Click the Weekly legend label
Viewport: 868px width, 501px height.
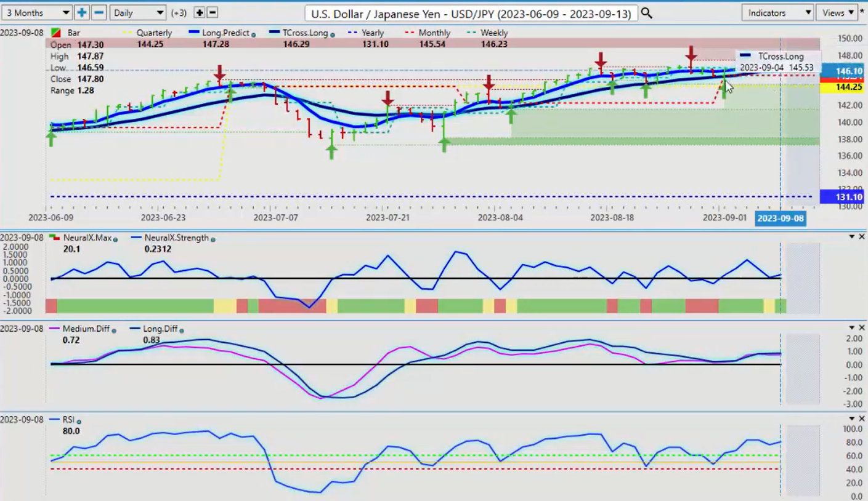click(494, 33)
